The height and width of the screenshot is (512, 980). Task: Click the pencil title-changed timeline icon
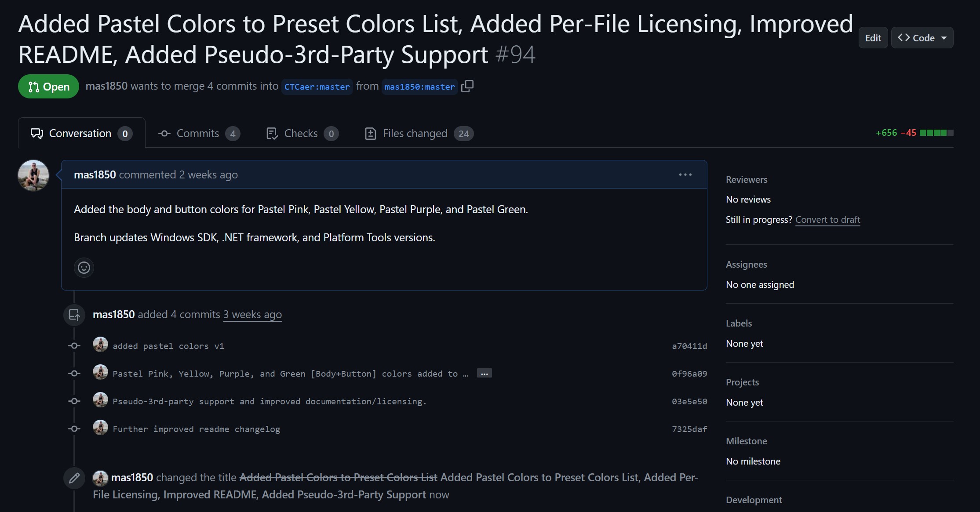[74, 478]
